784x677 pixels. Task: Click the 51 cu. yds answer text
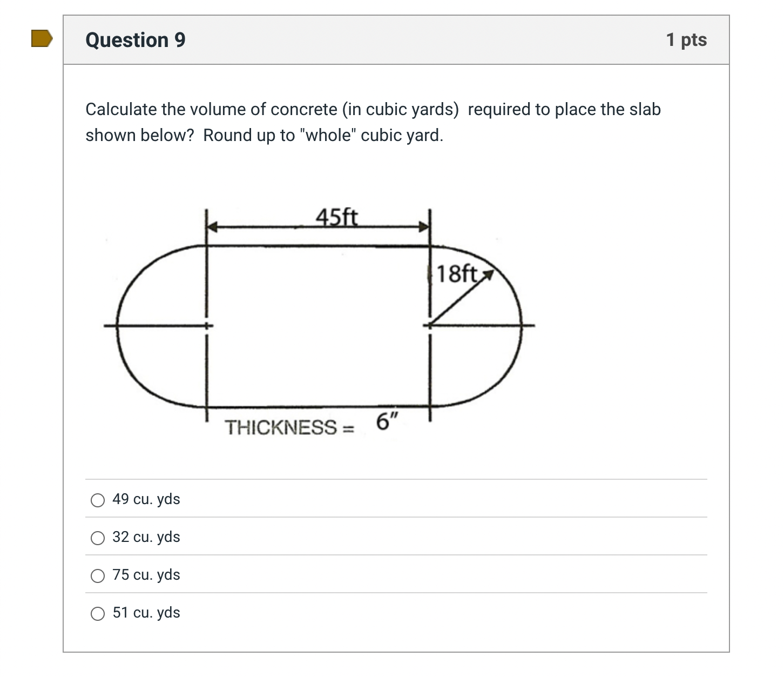[x=146, y=613]
